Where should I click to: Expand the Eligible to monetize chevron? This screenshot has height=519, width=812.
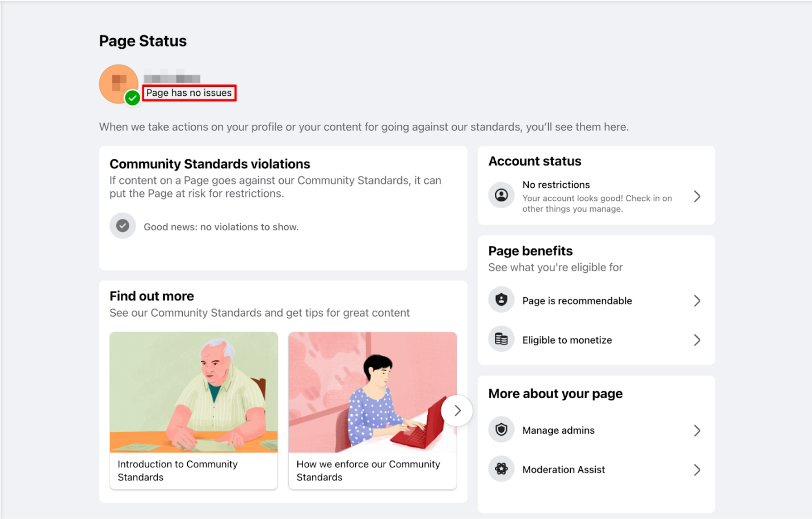coord(697,340)
